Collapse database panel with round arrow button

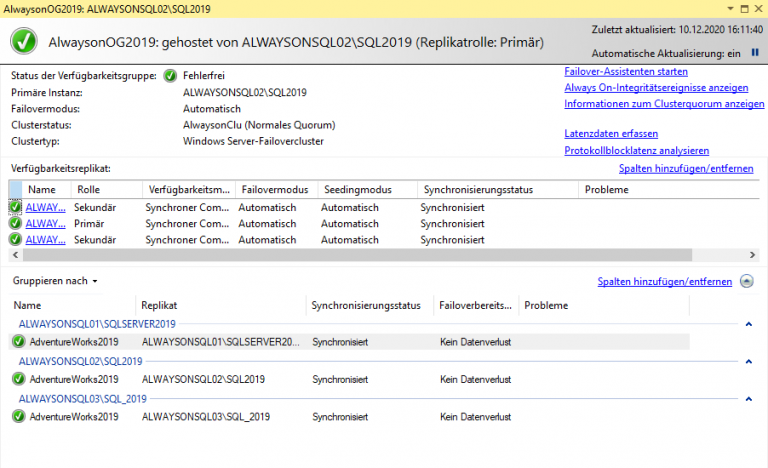pyautogui.click(x=747, y=281)
